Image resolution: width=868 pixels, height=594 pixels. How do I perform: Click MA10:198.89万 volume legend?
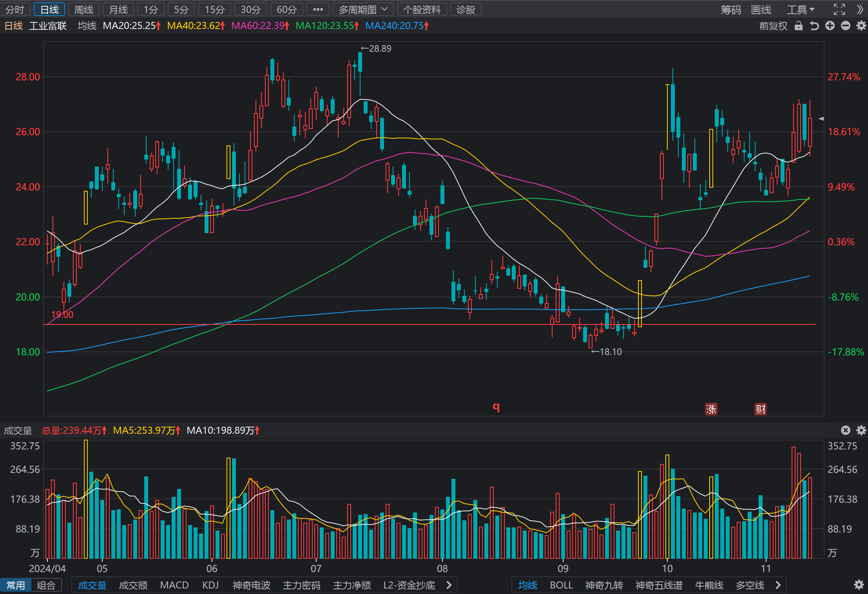click(x=223, y=431)
